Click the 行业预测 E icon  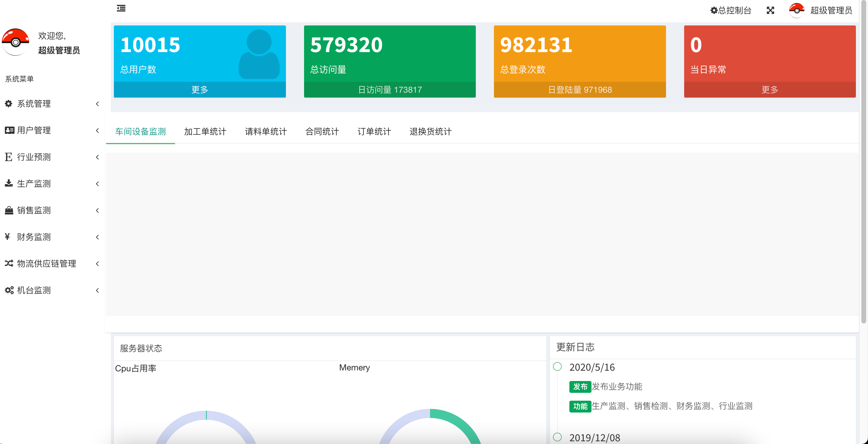click(8, 157)
